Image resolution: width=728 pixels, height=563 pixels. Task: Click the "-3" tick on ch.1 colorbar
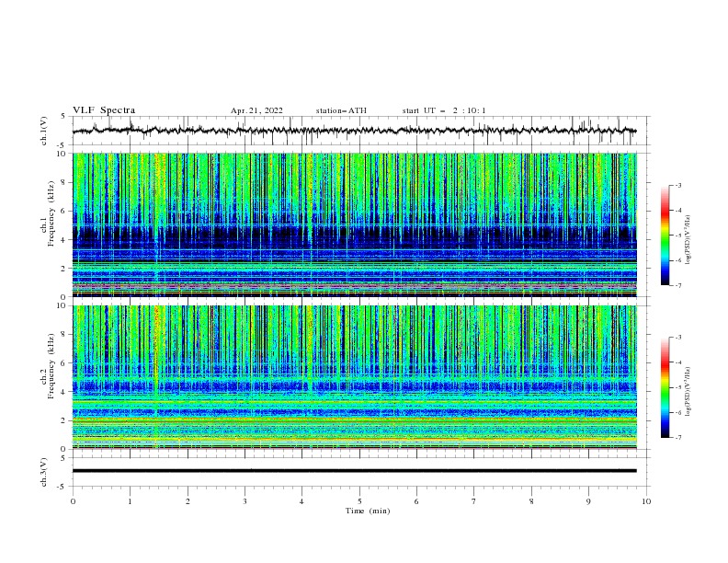tap(678, 185)
